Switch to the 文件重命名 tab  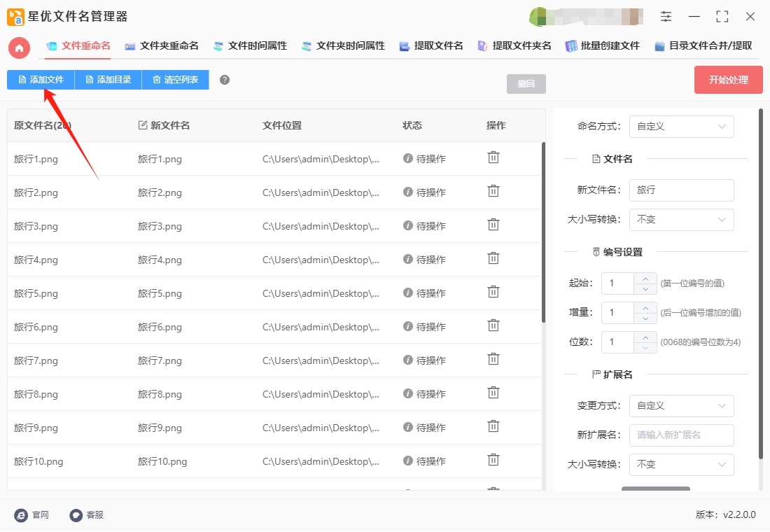pyautogui.click(x=78, y=46)
